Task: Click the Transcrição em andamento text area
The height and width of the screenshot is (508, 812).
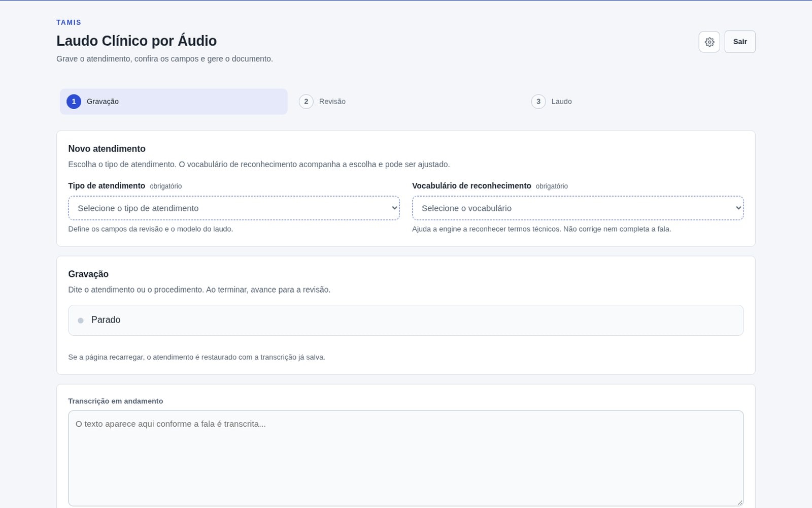Action: tap(406, 458)
